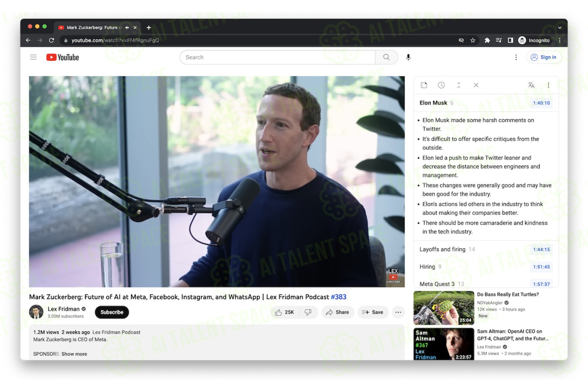Open a new browser tab
The width and height of the screenshot is (588, 392).
(x=149, y=27)
